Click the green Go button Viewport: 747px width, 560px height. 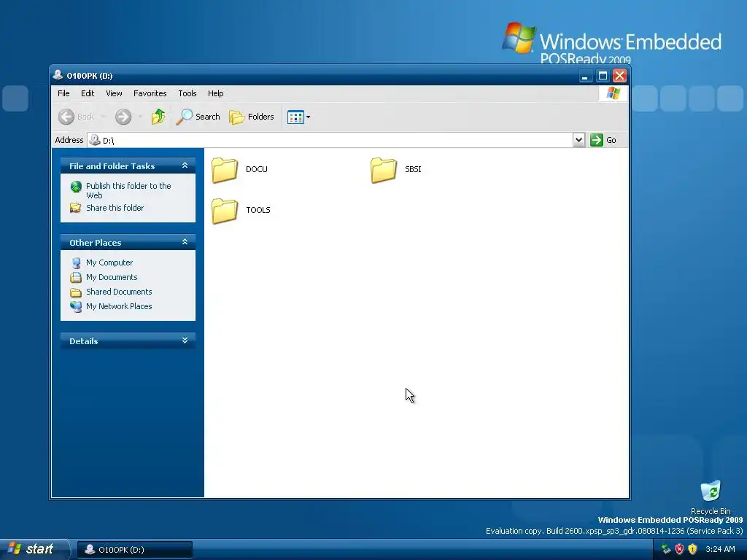point(603,140)
